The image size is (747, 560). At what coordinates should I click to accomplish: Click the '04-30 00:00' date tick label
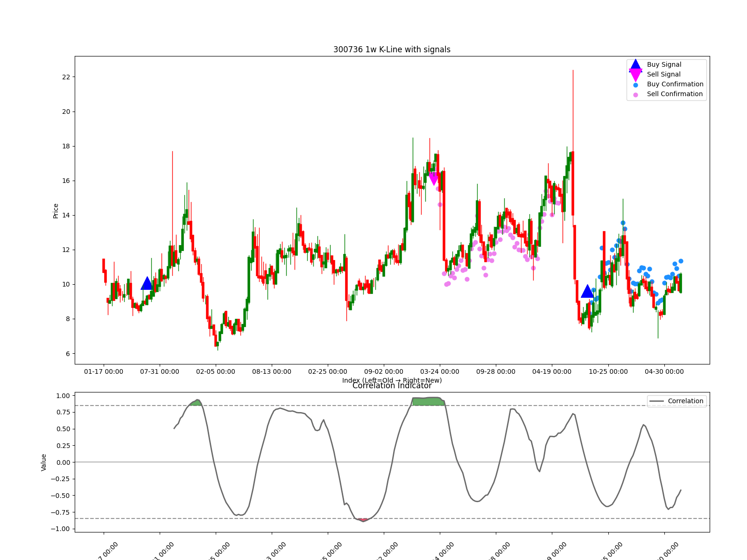664,372
